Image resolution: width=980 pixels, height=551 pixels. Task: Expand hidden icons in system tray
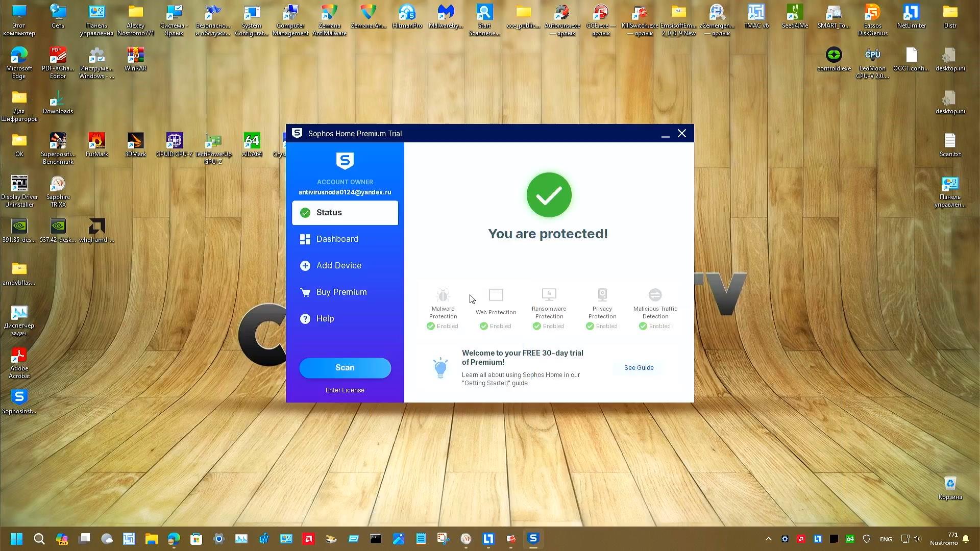[768, 539]
